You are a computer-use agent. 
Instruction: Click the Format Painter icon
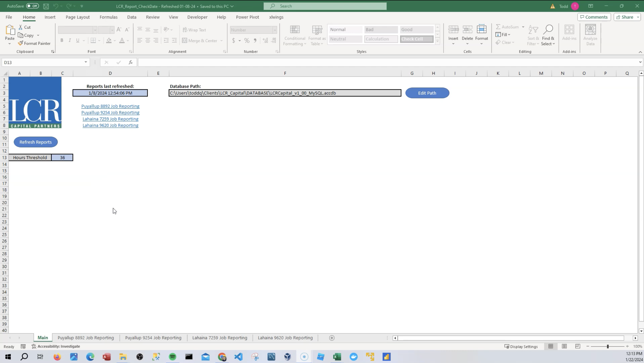[x=21, y=43]
